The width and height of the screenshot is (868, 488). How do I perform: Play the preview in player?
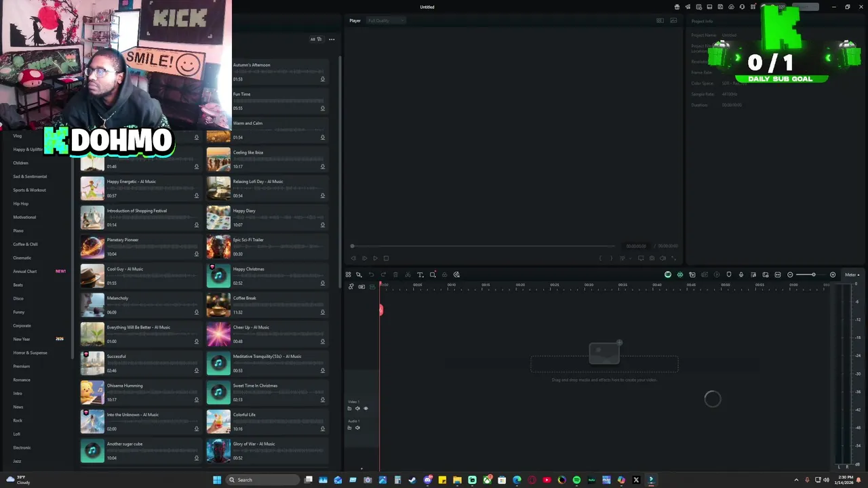pos(375,258)
